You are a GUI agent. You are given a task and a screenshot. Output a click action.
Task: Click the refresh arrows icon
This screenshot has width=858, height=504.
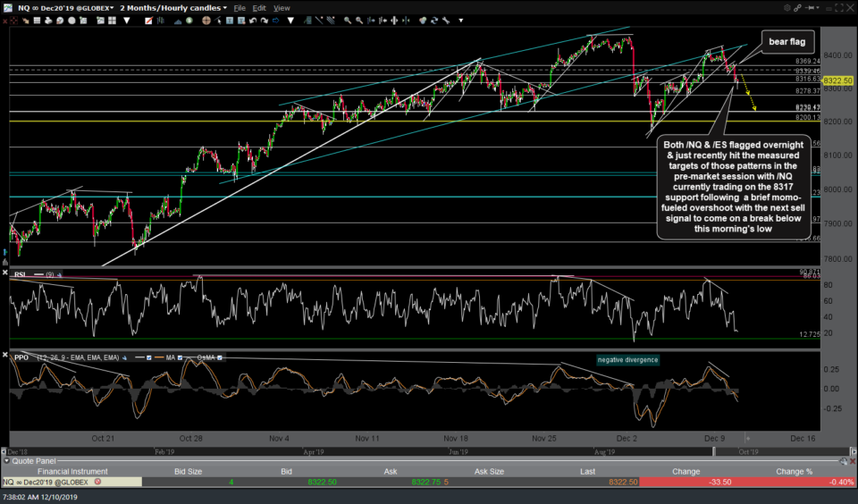click(x=434, y=21)
